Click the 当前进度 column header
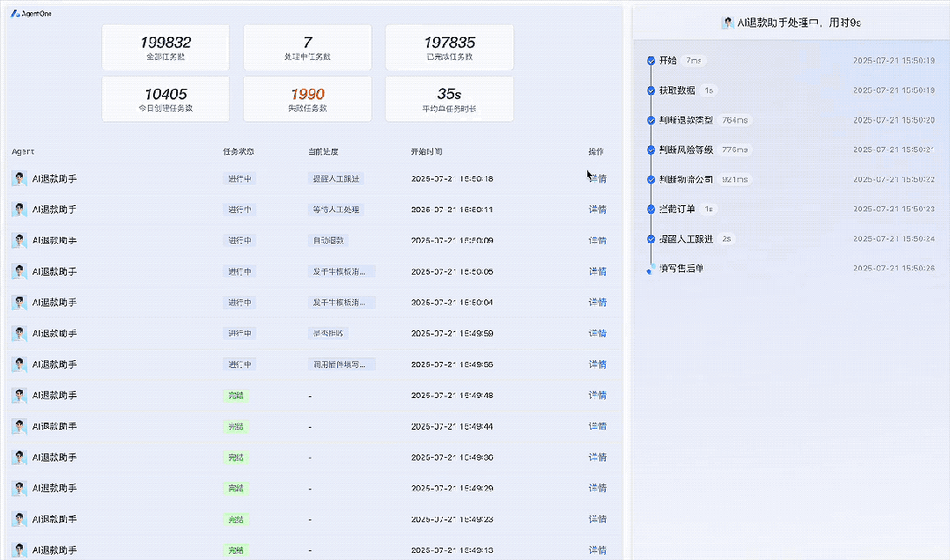Screen dimensions: 950x560 (323, 151)
